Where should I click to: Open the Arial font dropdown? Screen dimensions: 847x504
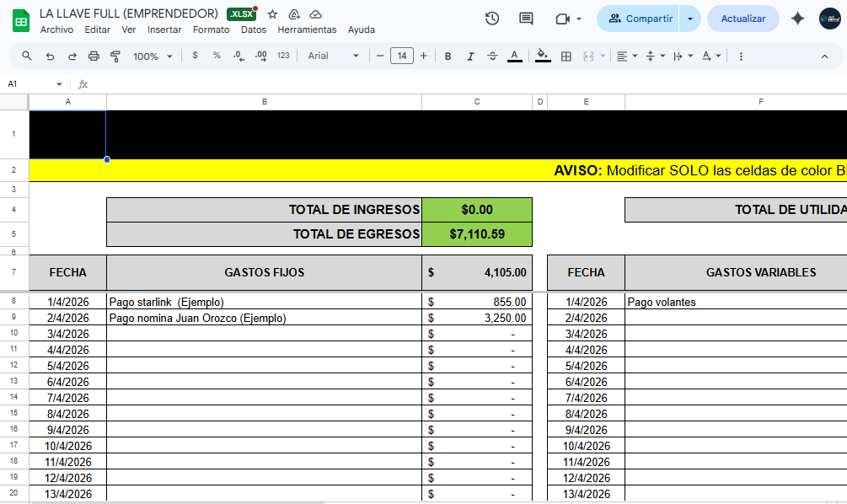click(x=333, y=56)
